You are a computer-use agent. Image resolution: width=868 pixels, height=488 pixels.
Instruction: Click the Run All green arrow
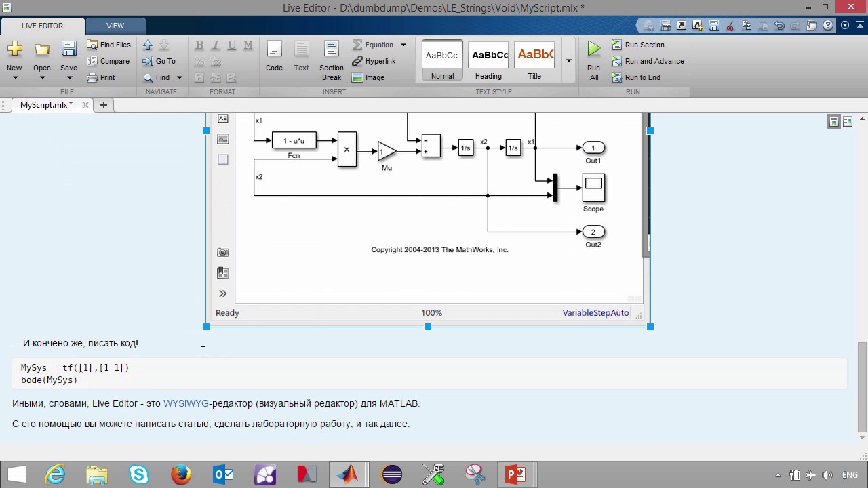[x=593, y=49]
